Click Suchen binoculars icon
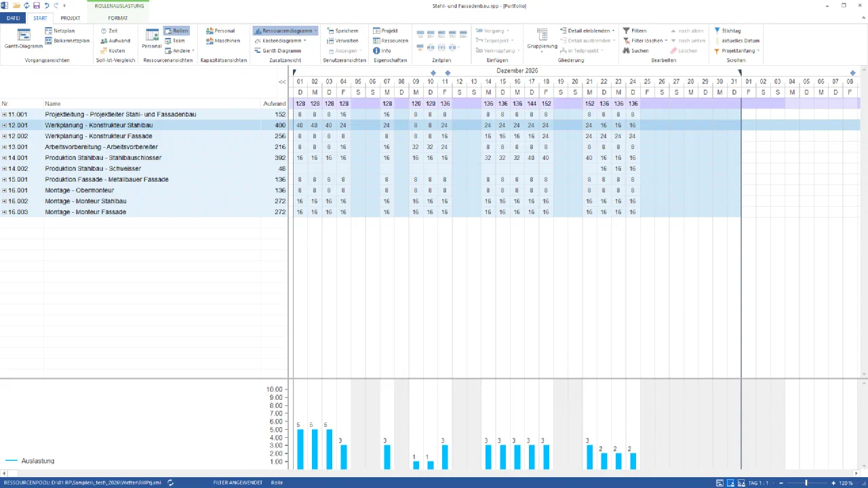Screen dimensions: 868x488 tap(625, 51)
